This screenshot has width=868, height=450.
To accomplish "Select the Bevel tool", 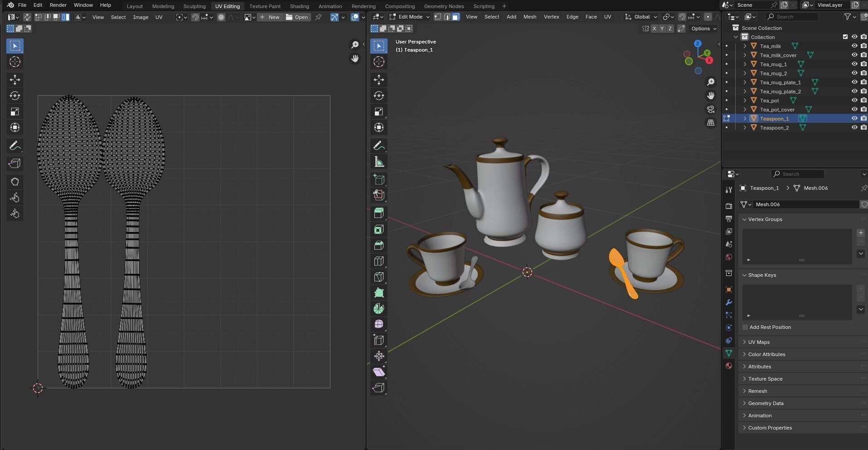I will click(379, 245).
